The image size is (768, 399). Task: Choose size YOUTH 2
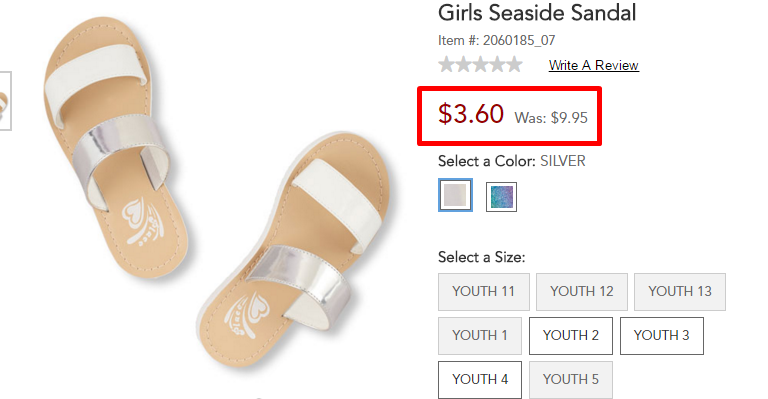click(x=571, y=336)
